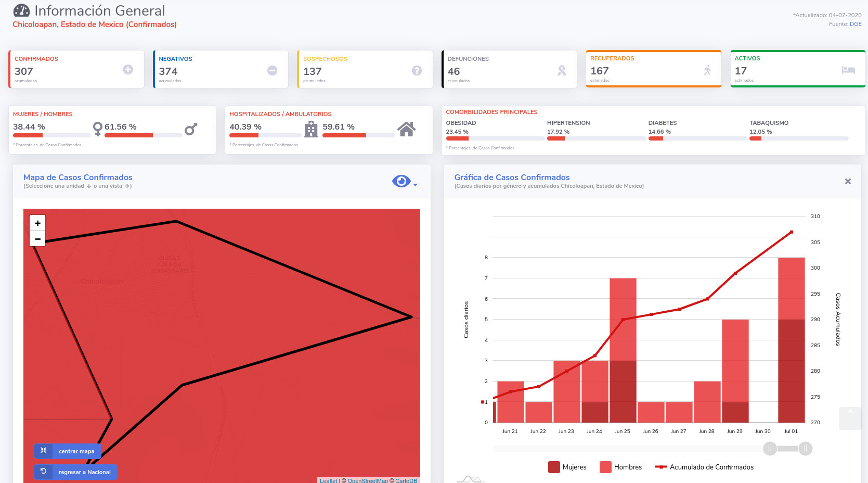Toggle Acumulado de Confirmados legend entry
The width and height of the screenshot is (868, 483).
(704, 467)
